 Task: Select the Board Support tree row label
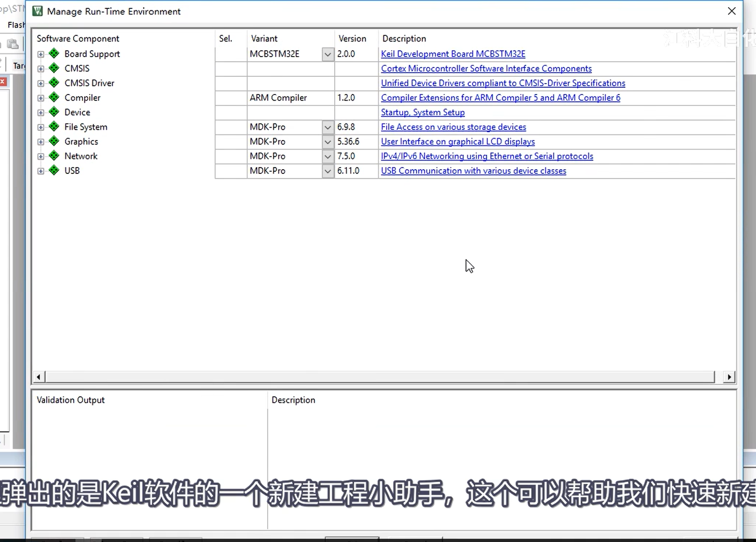(x=92, y=54)
